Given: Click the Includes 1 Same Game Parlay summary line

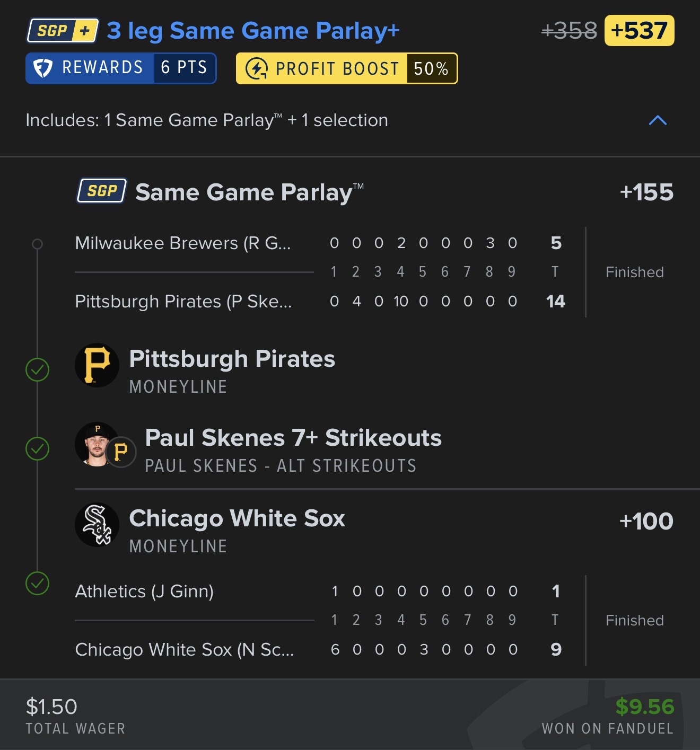Looking at the screenshot, I should pyautogui.click(x=207, y=120).
